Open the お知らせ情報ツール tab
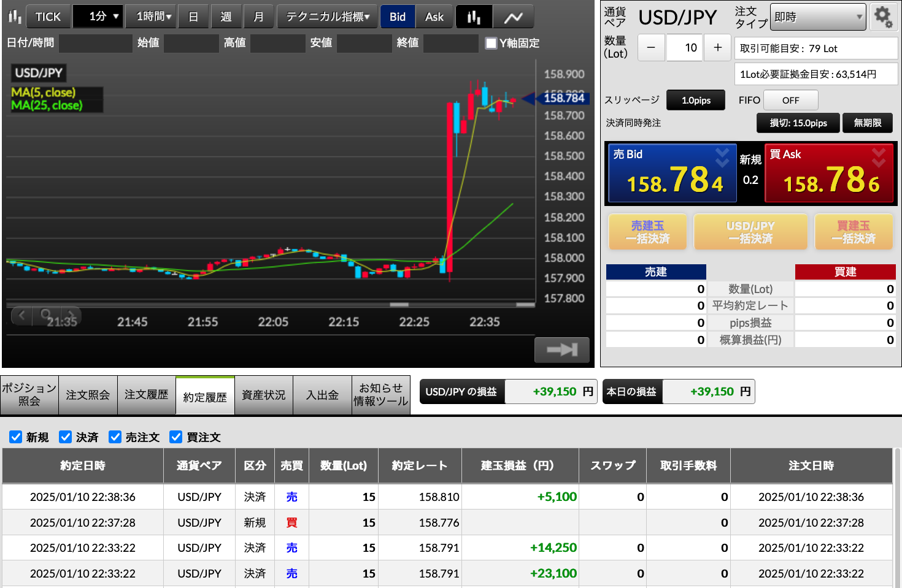This screenshot has width=902, height=588. [x=381, y=395]
